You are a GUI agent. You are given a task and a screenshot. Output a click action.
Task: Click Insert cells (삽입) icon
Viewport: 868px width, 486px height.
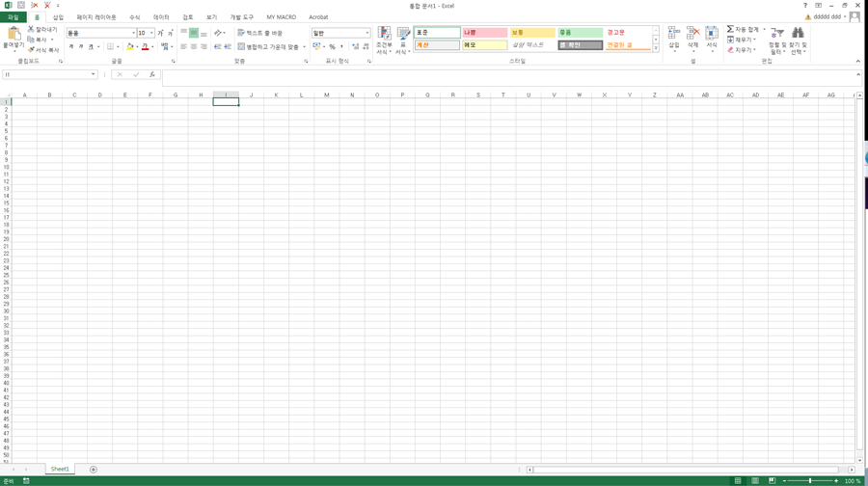(x=674, y=33)
